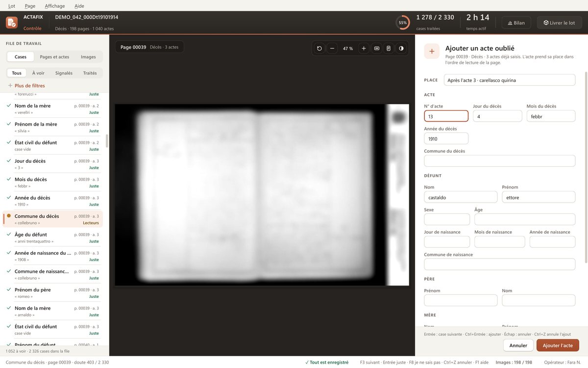
Task: Click the Commune du décès form input
Action: pyautogui.click(x=500, y=161)
